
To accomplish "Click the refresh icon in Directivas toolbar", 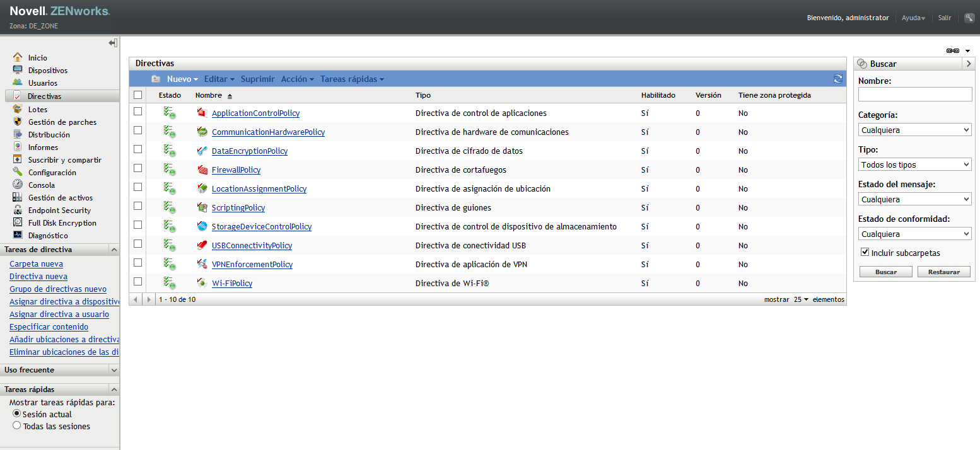I will (837, 79).
